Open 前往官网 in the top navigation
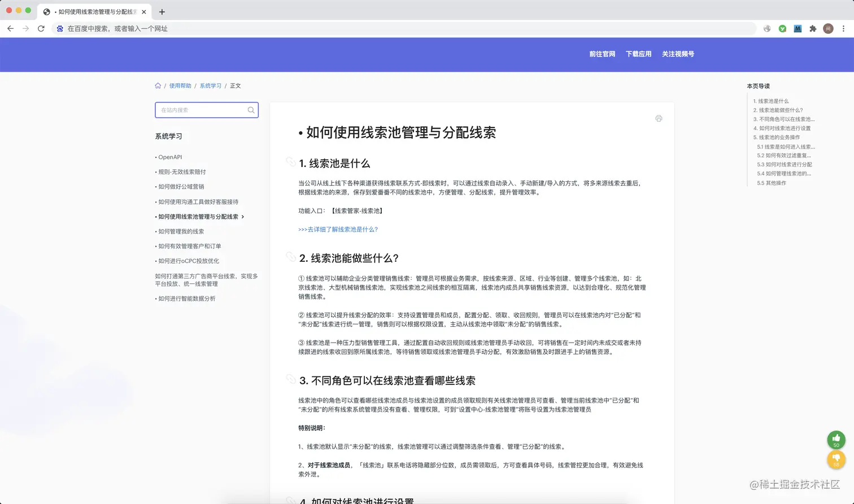The height and width of the screenshot is (504, 854). pos(602,54)
